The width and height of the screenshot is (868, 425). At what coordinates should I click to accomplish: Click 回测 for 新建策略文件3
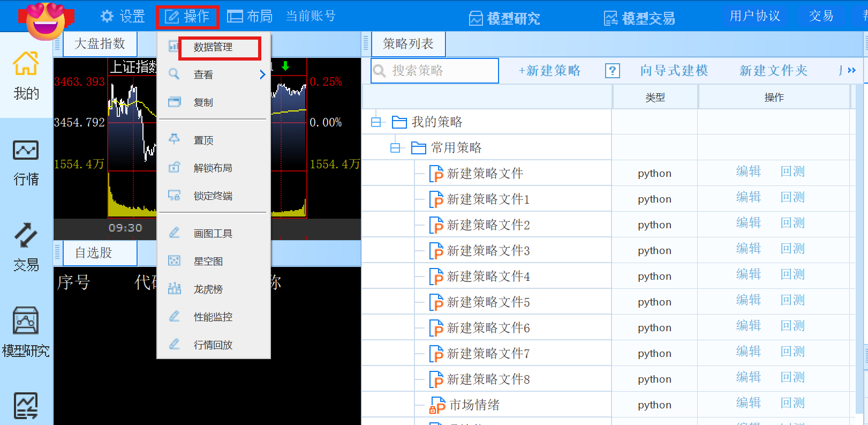tap(792, 249)
